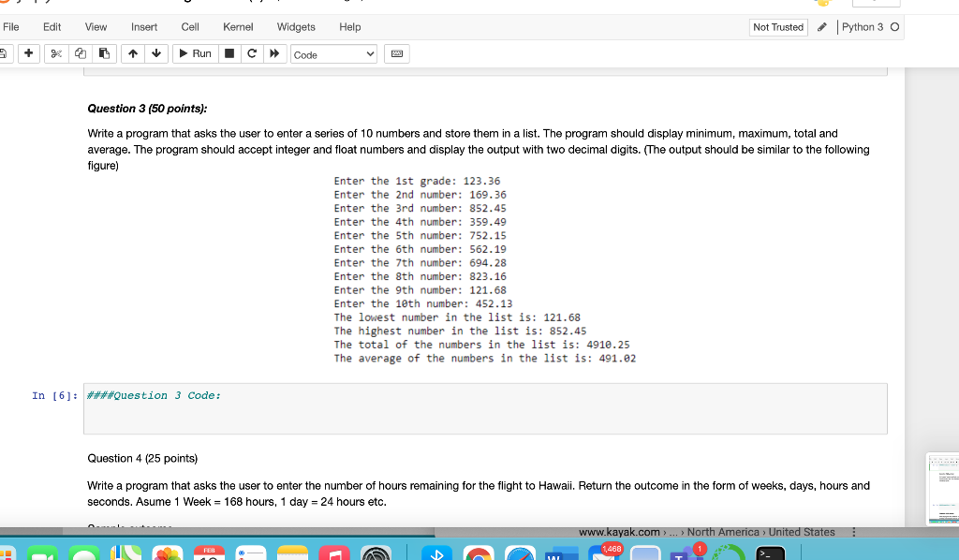959x560 pixels.
Task: Insert a new cell below with plus icon
Action: click(x=28, y=53)
